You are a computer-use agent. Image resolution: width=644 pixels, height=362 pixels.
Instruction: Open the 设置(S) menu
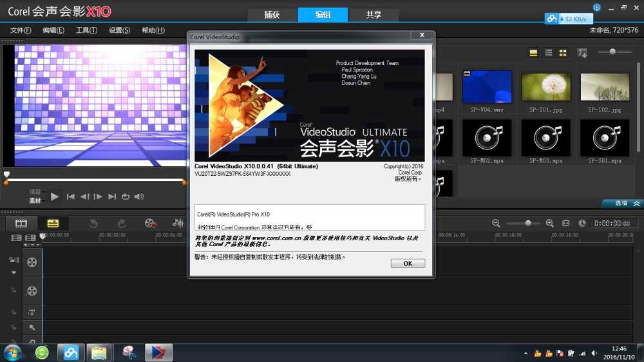coord(119,30)
